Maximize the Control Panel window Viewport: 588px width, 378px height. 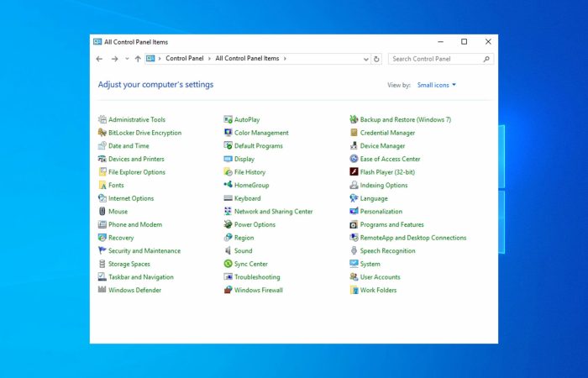coord(465,42)
